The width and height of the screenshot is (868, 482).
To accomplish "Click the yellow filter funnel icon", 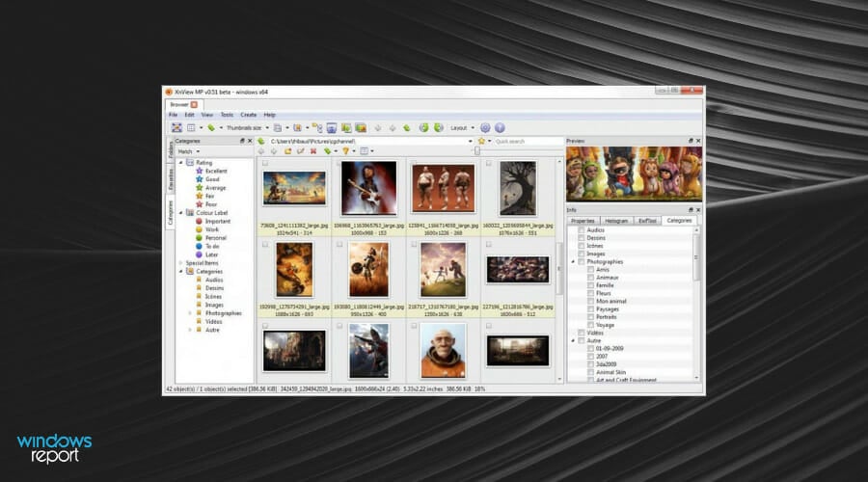I will pos(345,151).
